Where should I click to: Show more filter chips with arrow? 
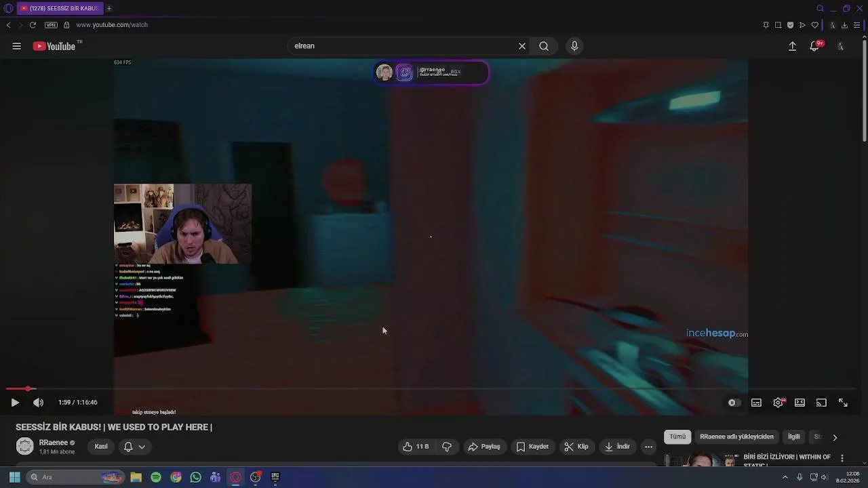[x=835, y=437]
